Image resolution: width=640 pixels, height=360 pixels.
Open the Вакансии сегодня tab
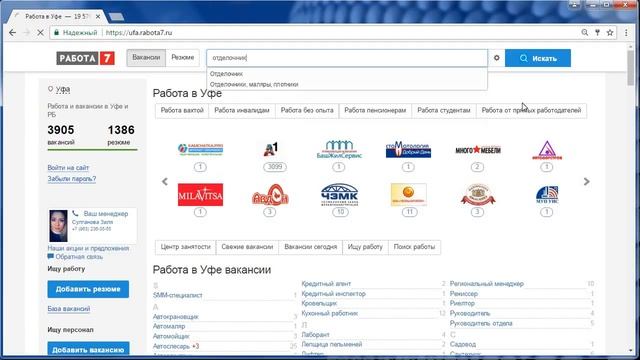point(311,247)
